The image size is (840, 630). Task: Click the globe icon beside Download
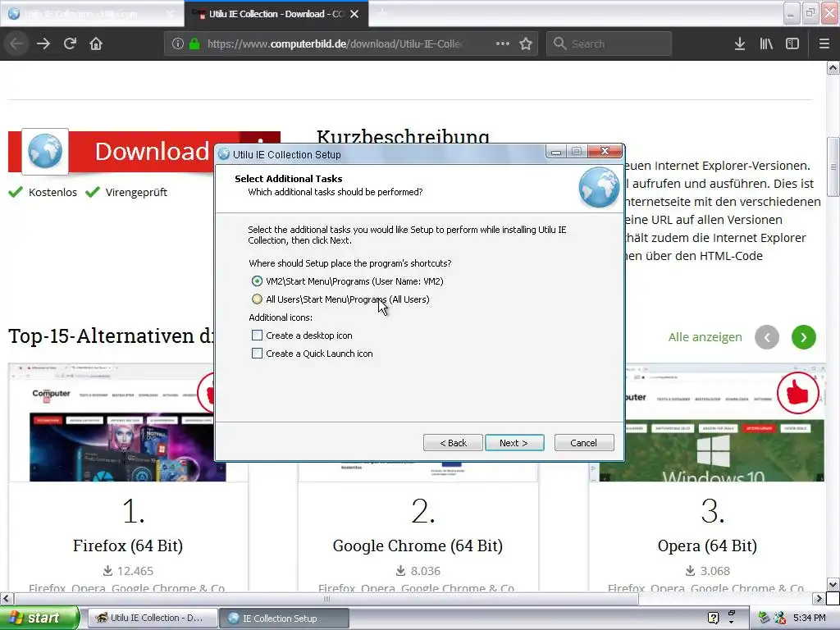[45, 152]
